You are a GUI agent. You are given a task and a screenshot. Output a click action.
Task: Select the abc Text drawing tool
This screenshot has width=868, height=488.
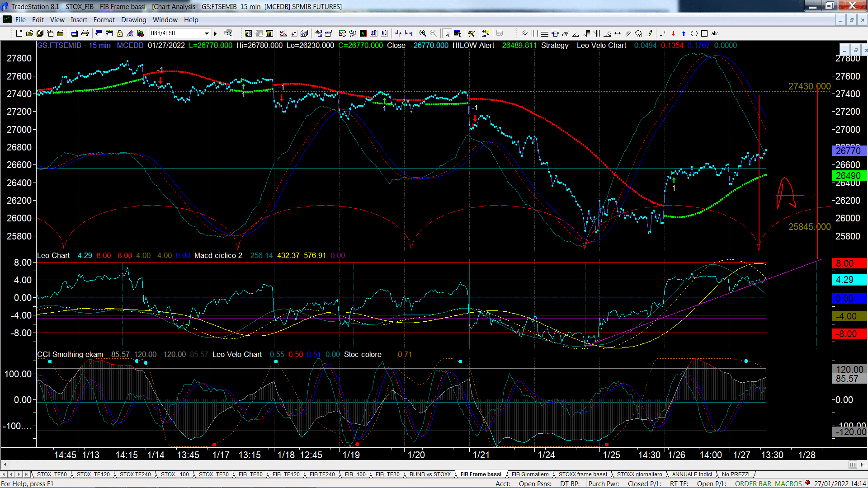(715, 33)
